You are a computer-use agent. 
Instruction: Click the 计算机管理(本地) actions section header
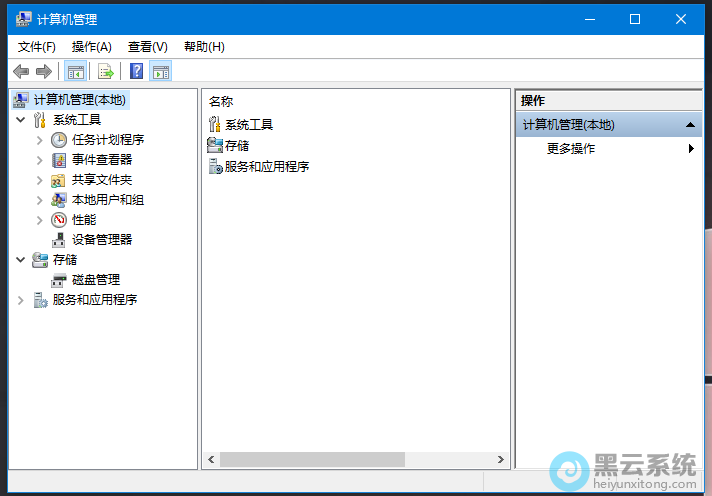609,124
